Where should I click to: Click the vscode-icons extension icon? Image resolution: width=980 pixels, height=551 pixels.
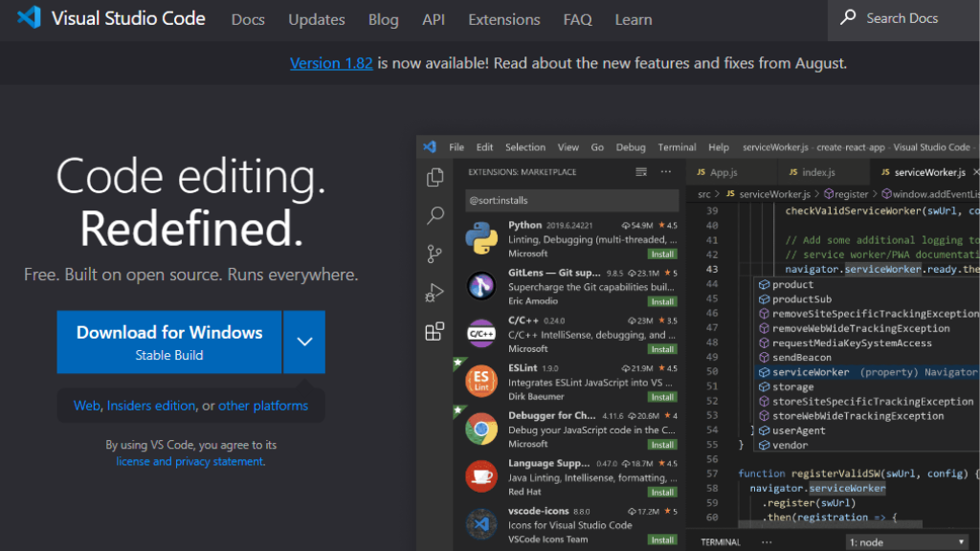[481, 524]
